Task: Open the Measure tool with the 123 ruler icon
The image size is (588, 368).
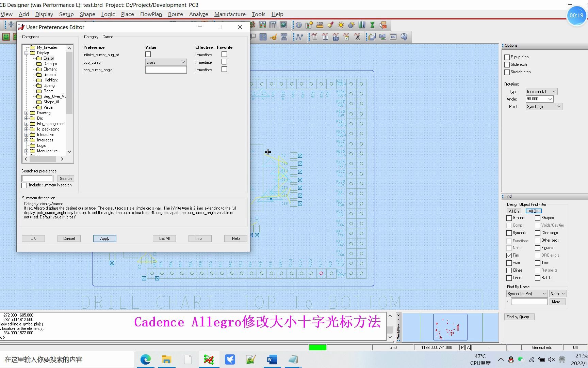Action: pyautogui.click(x=320, y=25)
